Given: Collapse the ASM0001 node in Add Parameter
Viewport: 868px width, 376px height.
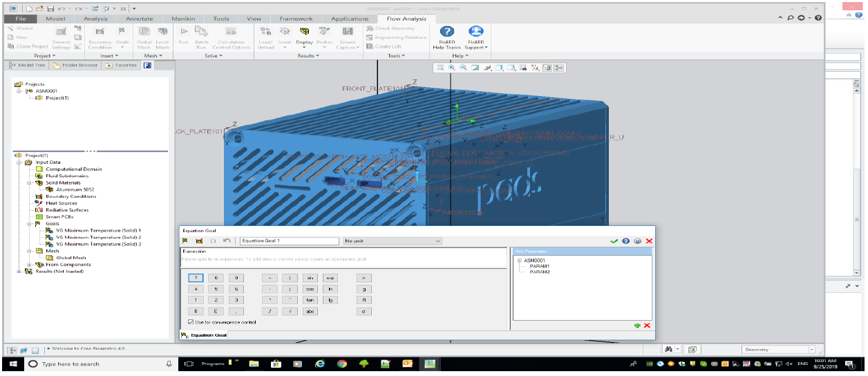Looking at the screenshot, I should click(519, 261).
